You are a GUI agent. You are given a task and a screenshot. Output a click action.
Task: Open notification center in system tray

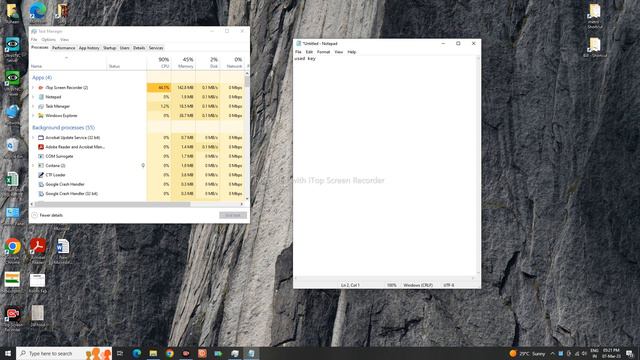click(630, 353)
